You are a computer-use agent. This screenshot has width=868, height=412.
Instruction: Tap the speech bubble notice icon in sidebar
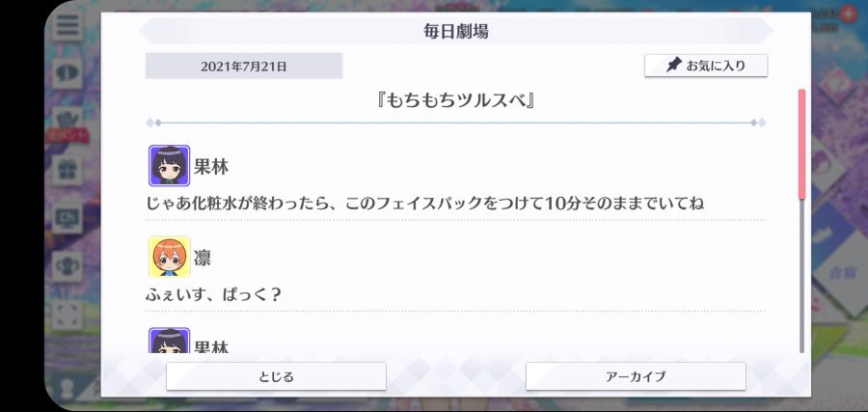point(68,73)
